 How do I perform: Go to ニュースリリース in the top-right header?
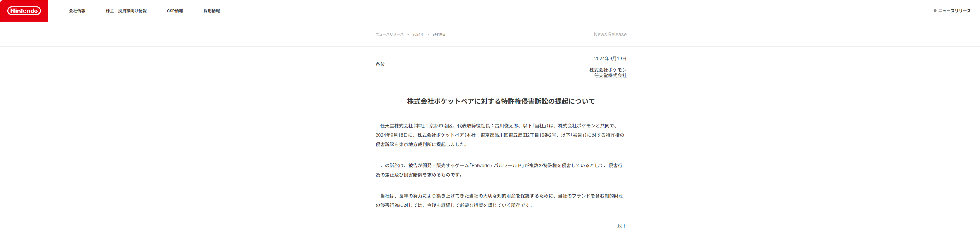[x=955, y=11]
